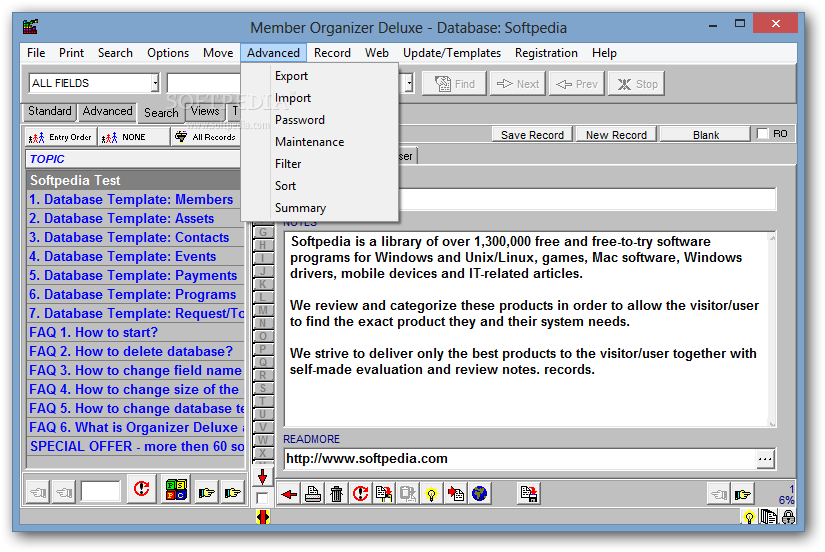The width and height of the screenshot is (825, 552).
Task: Click the TOPIC column header
Action: click(x=133, y=159)
